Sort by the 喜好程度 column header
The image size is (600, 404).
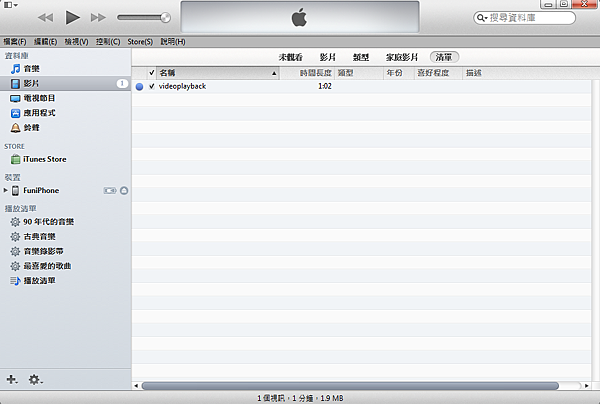click(x=439, y=73)
